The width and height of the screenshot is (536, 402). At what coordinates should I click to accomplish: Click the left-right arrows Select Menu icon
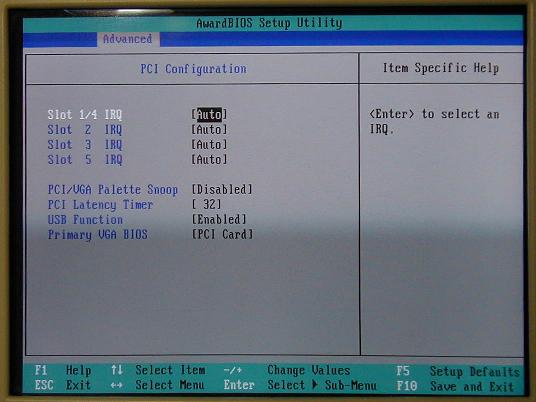click(x=117, y=385)
